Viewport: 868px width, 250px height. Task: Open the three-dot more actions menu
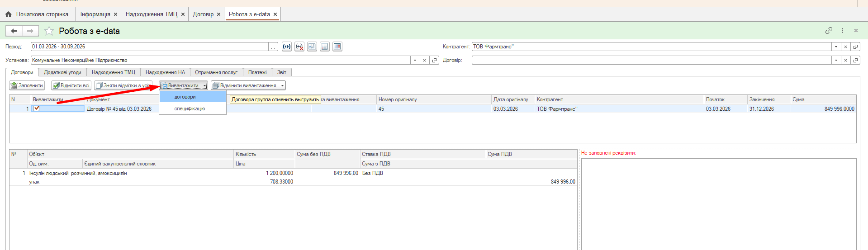(x=842, y=31)
